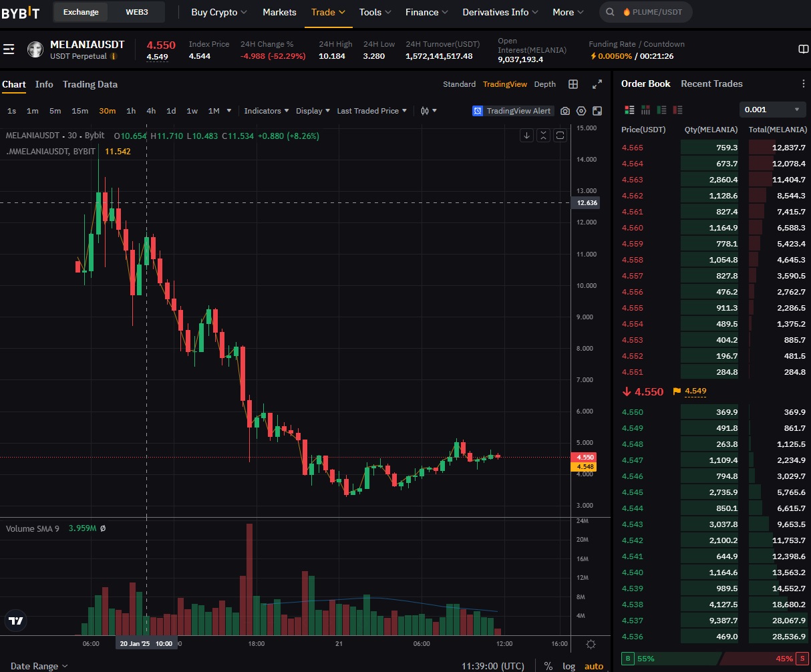Switch to the Info tab
Screen dimensions: 811x672
[x=44, y=84]
